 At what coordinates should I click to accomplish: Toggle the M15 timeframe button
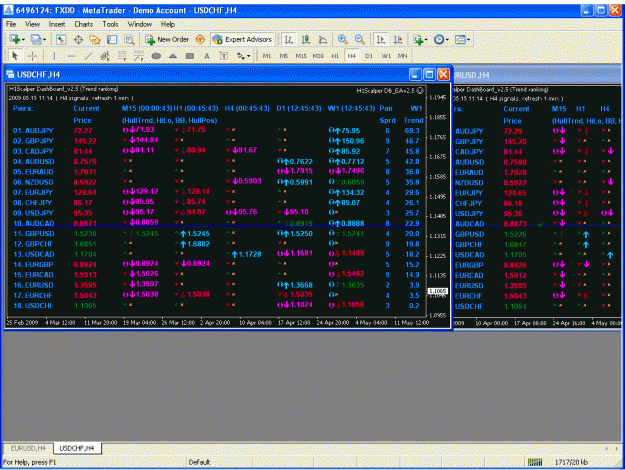tap(301, 56)
